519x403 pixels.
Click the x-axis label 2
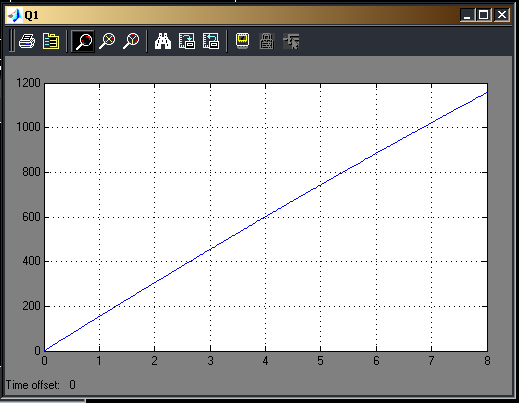click(154, 361)
